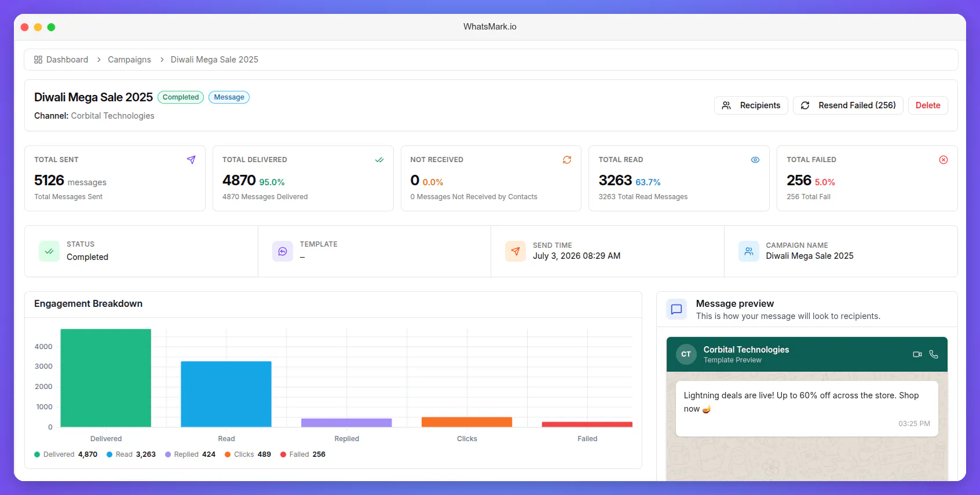The image size is (980, 495).
Task: Click the 5126 total sent value
Action: point(49,181)
